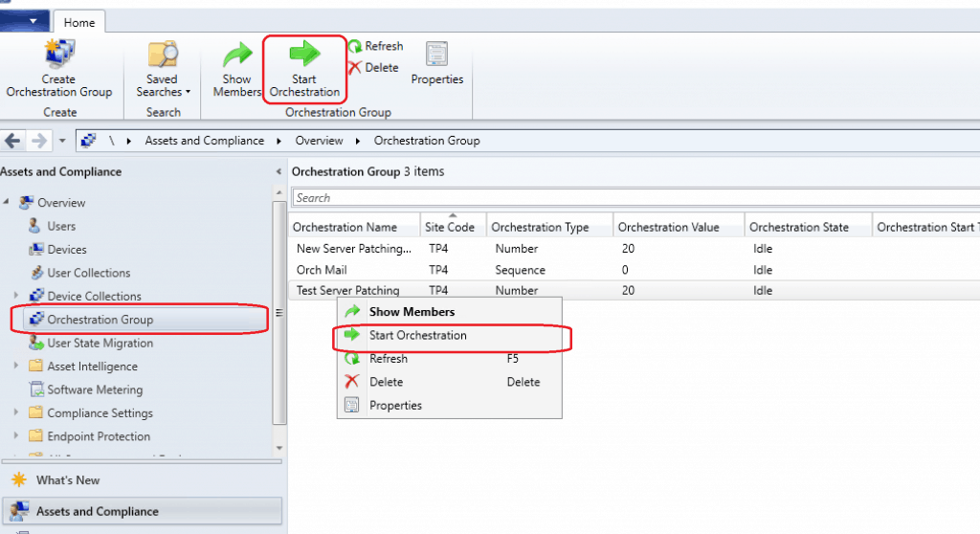Pick Properties in the context menu
The height and width of the screenshot is (534, 980).
point(395,406)
